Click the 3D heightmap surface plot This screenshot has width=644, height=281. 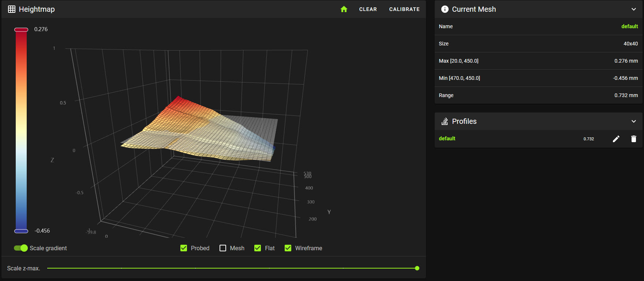click(199, 130)
